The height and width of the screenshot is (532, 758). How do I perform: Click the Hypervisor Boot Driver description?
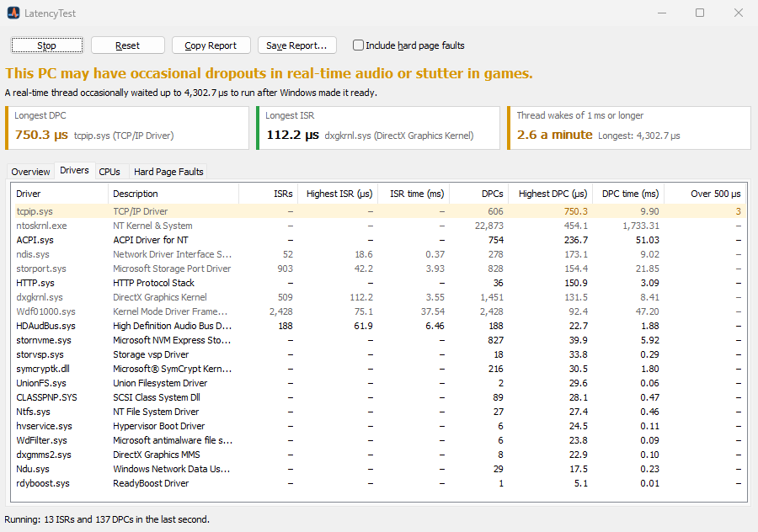point(158,426)
